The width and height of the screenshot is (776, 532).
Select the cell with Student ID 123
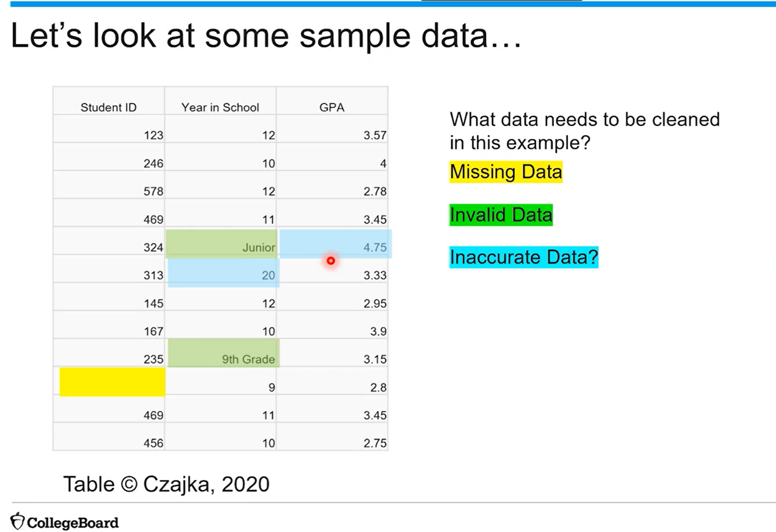(x=109, y=129)
